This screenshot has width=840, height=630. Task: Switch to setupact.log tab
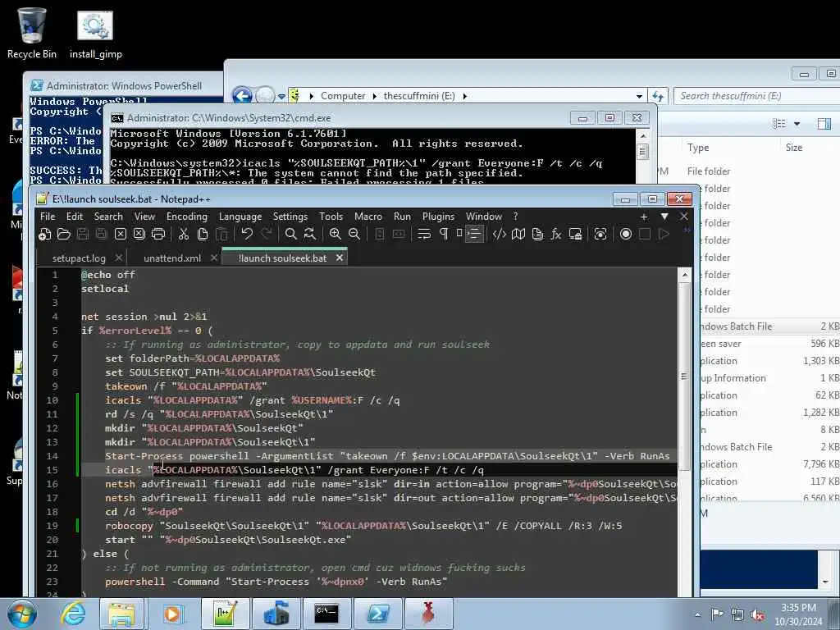pos(79,258)
